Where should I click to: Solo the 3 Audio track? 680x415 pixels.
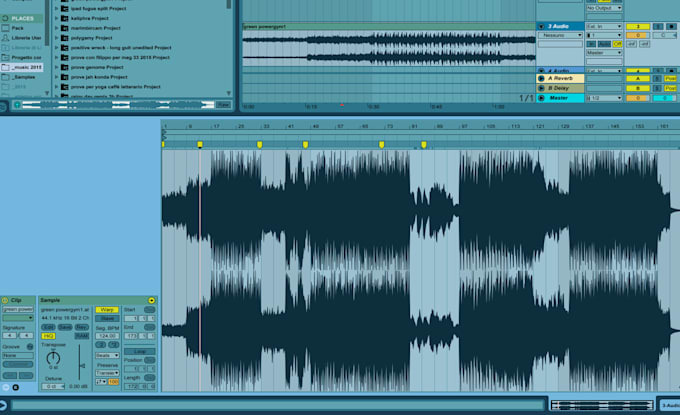click(658, 26)
